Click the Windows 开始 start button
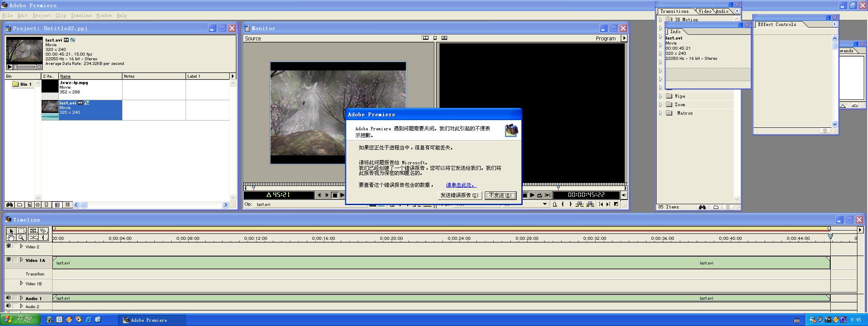Image resolution: width=868 pixels, height=326 pixels. coord(20,319)
